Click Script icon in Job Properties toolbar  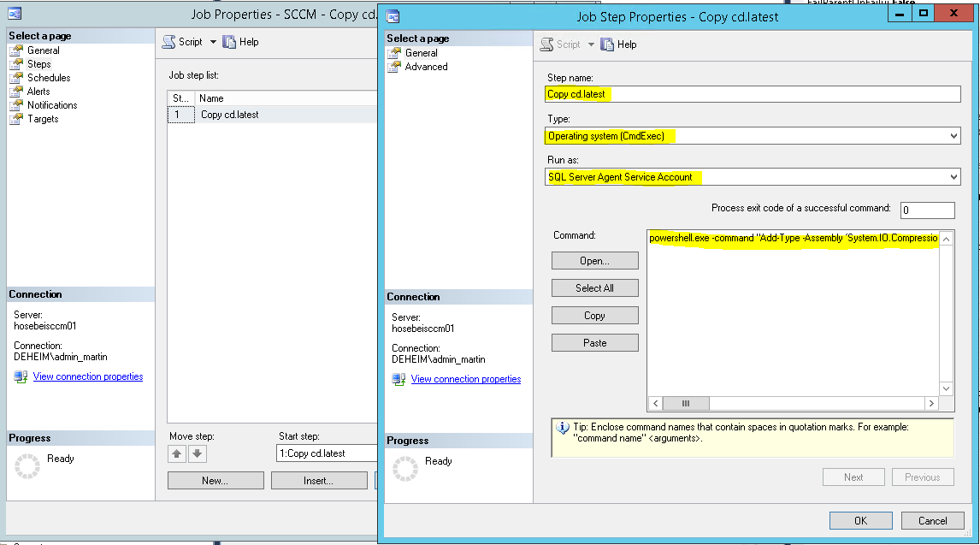coord(168,42)
